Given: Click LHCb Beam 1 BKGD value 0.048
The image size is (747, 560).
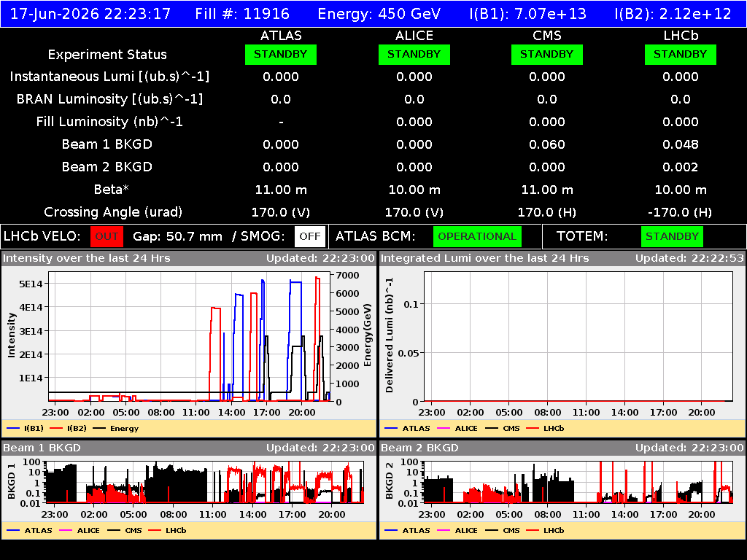Looking at the screenshot, I should pyautogui.click(x=681, y=145).
